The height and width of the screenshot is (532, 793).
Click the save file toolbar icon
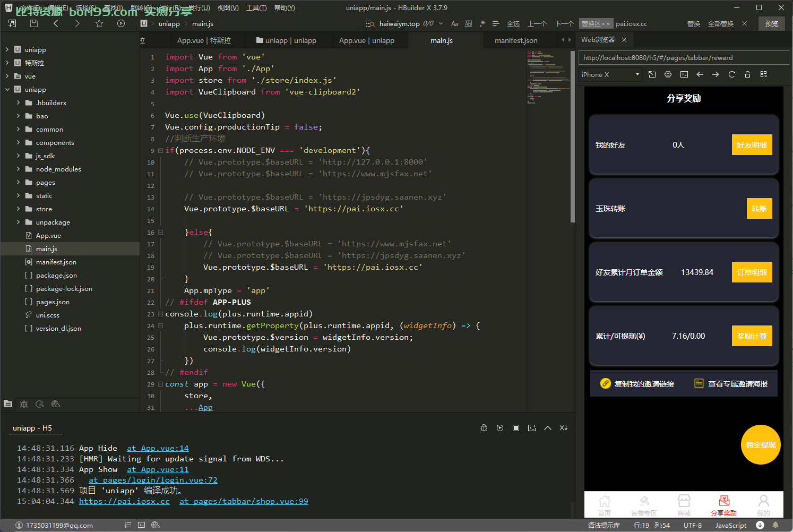coord(34,23)
